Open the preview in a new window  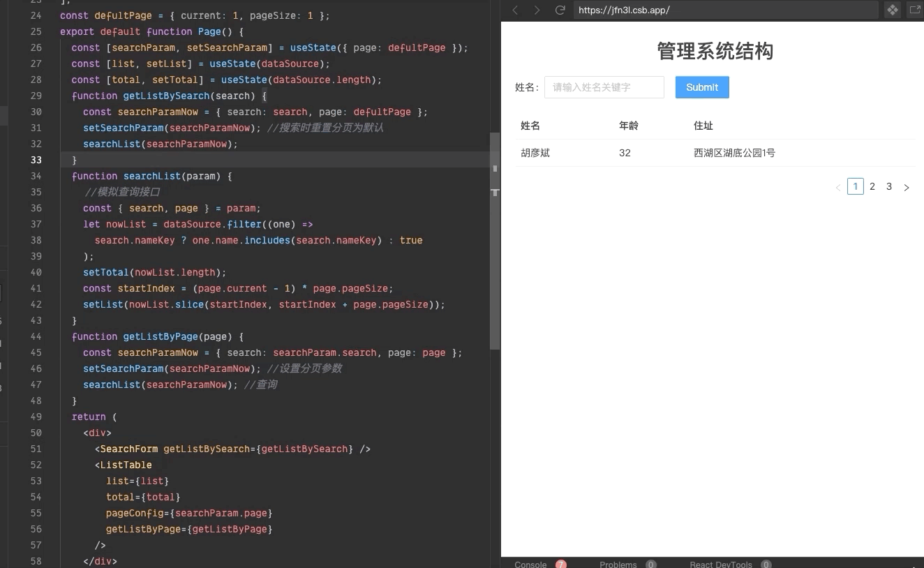tap(915, 10)
